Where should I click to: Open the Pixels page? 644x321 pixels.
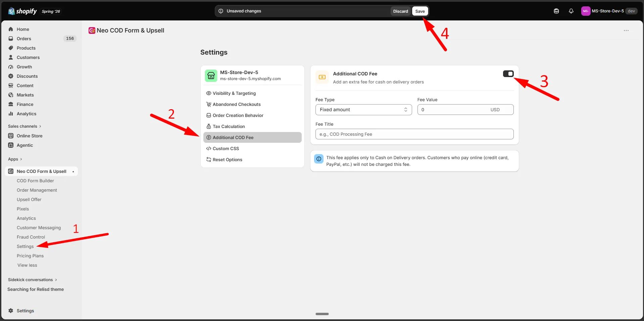point(23,209)
